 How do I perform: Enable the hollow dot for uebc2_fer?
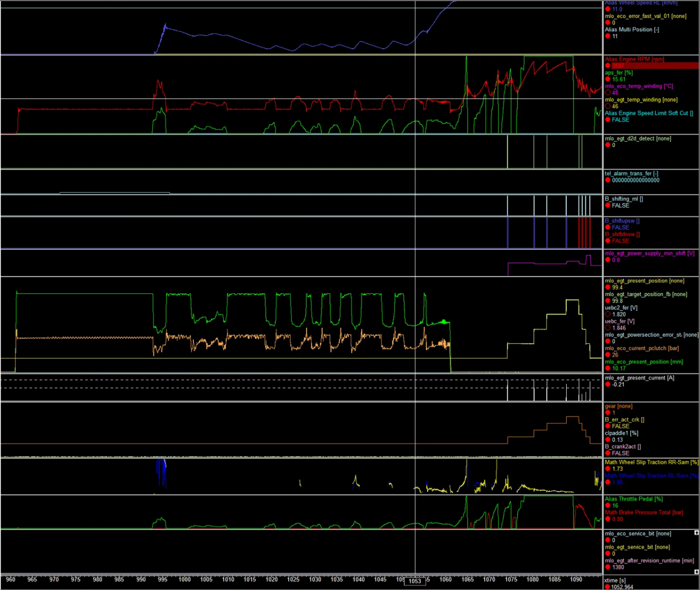[607, 314]
